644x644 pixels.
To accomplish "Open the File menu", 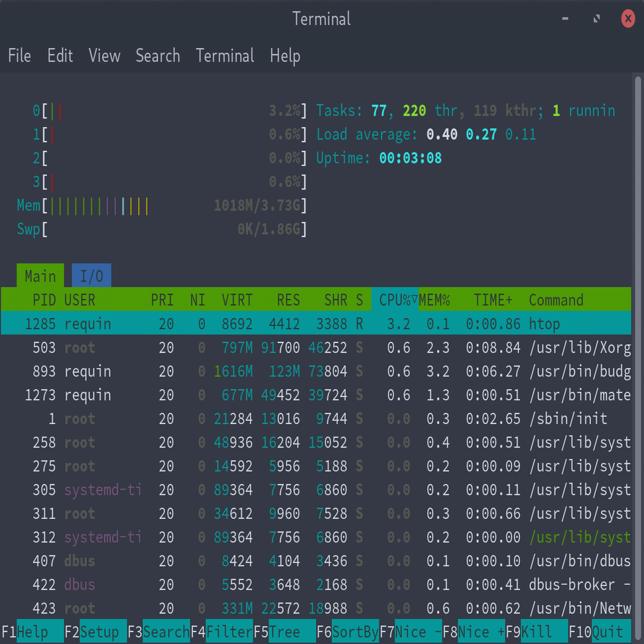I will 19,55.
